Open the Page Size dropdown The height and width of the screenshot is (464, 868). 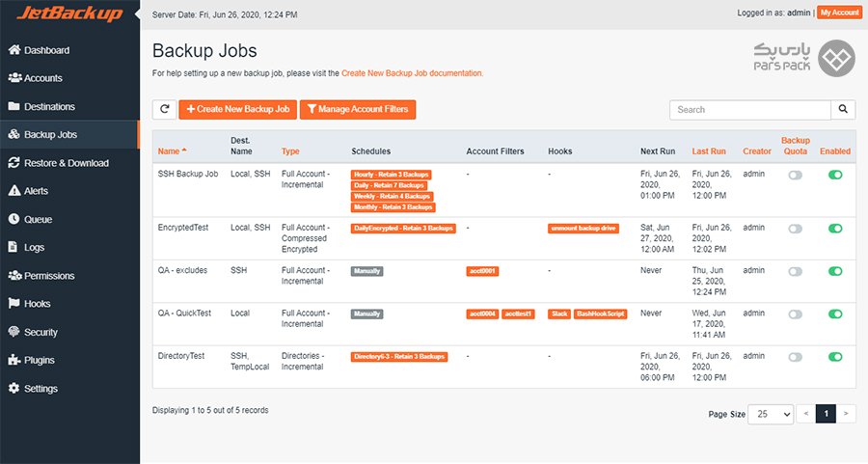[x=771, y=414]
